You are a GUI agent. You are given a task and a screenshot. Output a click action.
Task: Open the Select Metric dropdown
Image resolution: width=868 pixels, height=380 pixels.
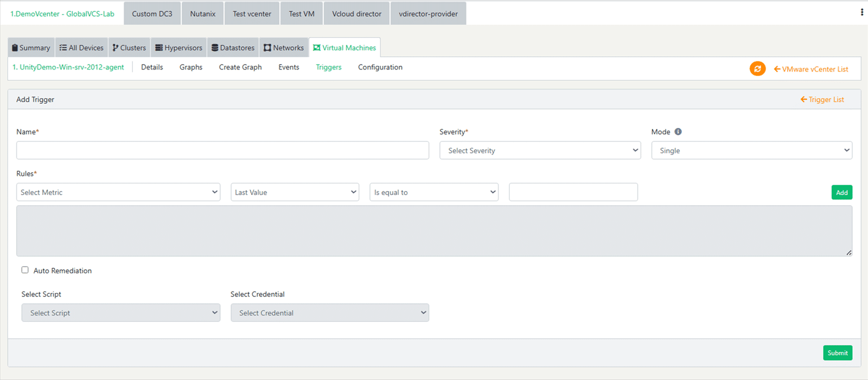point(118,192)
